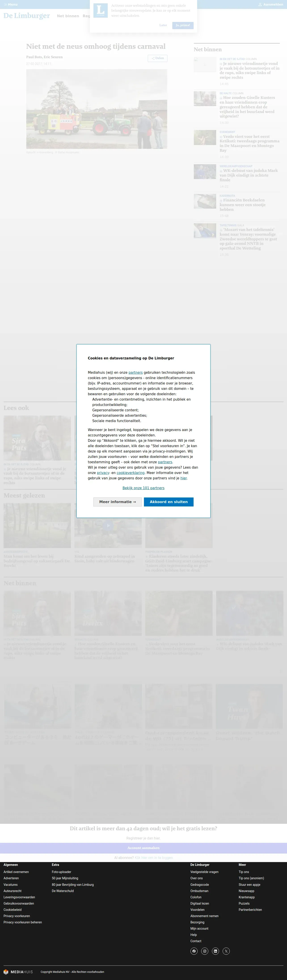This screenshot has height=980, width=287.
Task: Open sidebar Venlo Ketikoti article headline
Action: tap(249, 143)
